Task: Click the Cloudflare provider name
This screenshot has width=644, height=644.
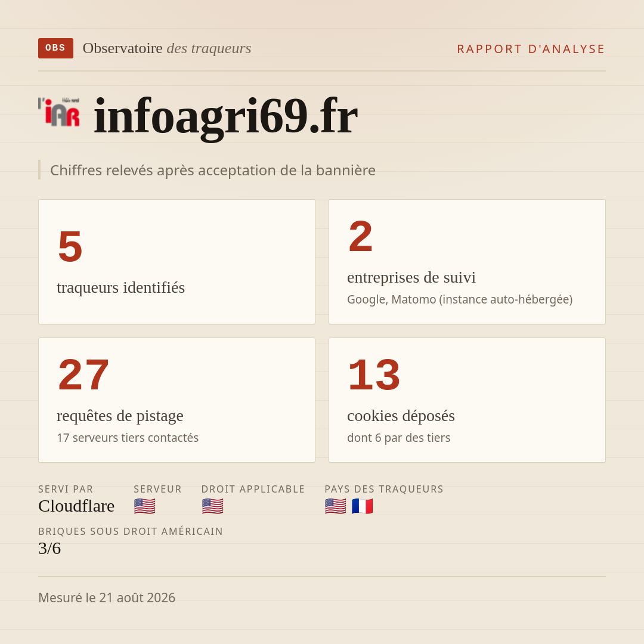Action: point(76,506)
